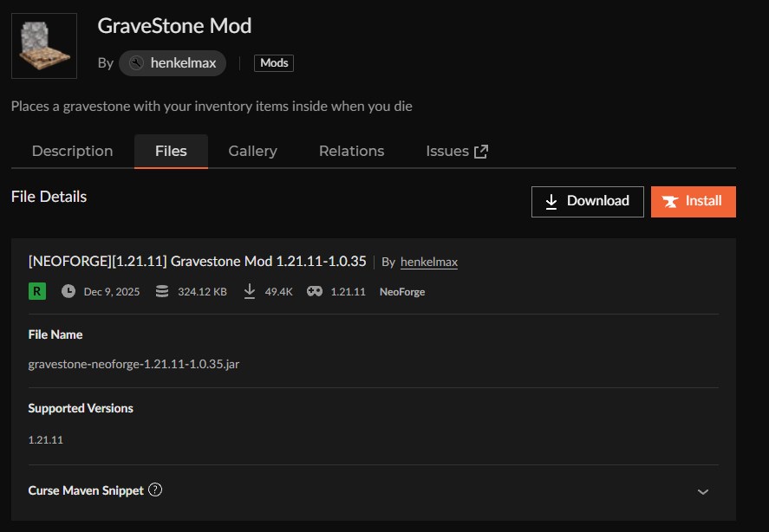769x532 pixels.
Task: Click the gravestone-neoforge-1.21.11-1.0.35.jar file name
Action: coord(134,364)
